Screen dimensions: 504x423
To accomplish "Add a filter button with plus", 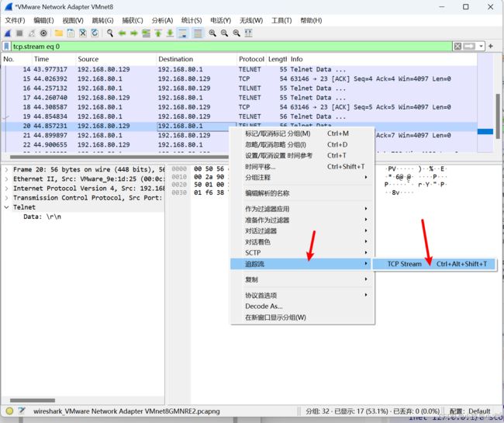I will pos(491,47).
